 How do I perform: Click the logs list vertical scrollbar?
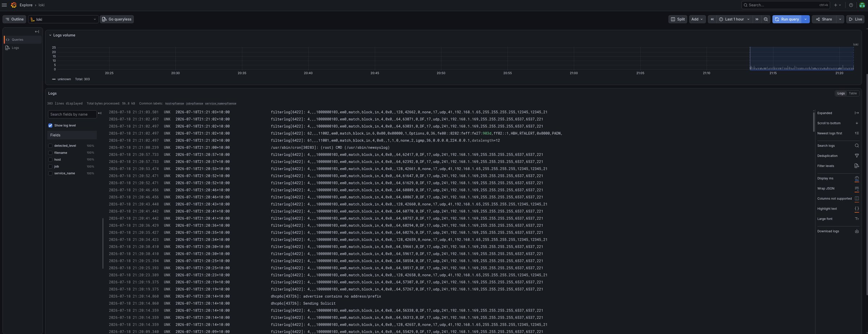coord(814,121)
